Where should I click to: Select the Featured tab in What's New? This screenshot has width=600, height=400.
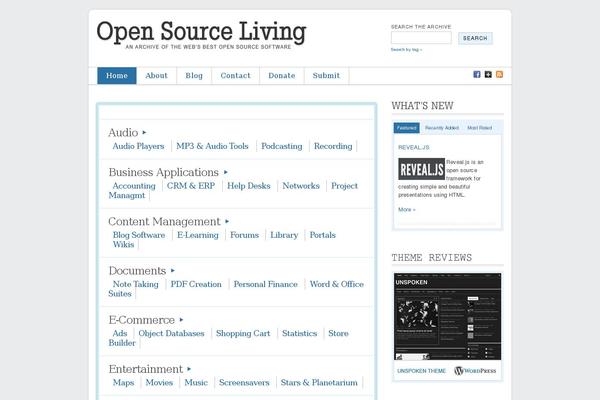406,128
